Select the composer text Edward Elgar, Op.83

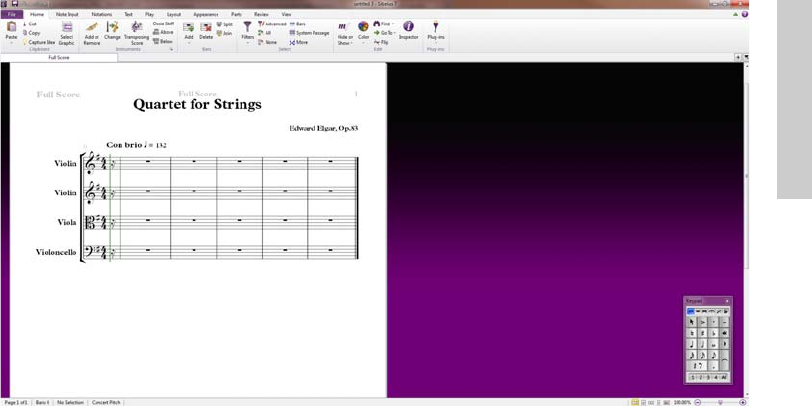(x=324, y=128)
